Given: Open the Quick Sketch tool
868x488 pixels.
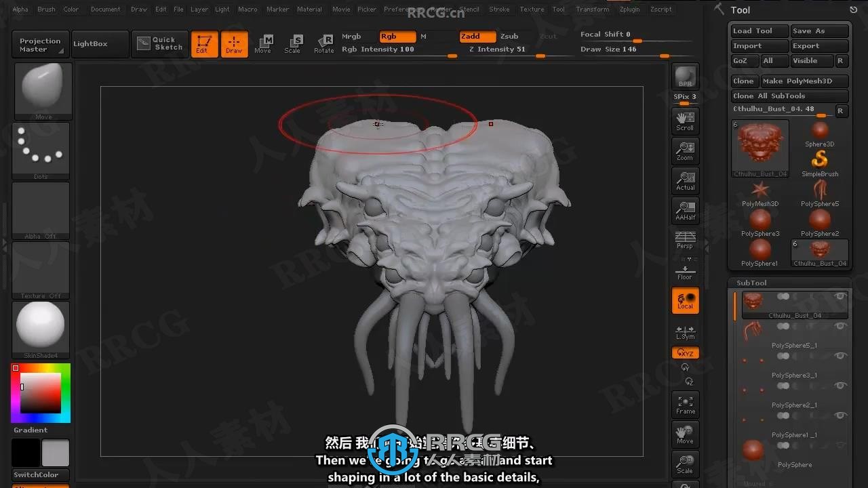Looking at the screenshot, I should 159,43.
